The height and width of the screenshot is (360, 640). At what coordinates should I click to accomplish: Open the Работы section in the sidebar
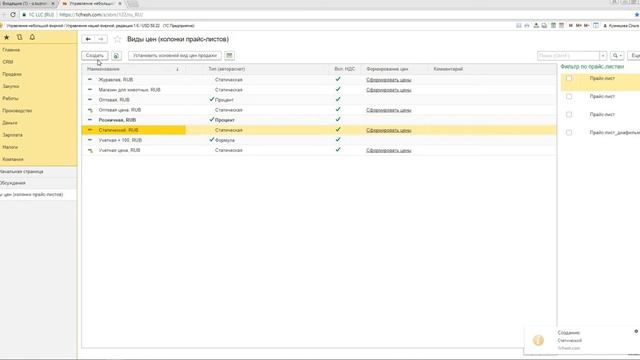pos(10,98)
